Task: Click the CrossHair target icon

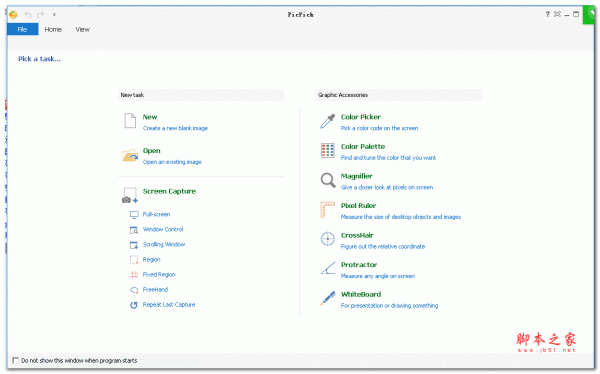Action: [328, 239]
